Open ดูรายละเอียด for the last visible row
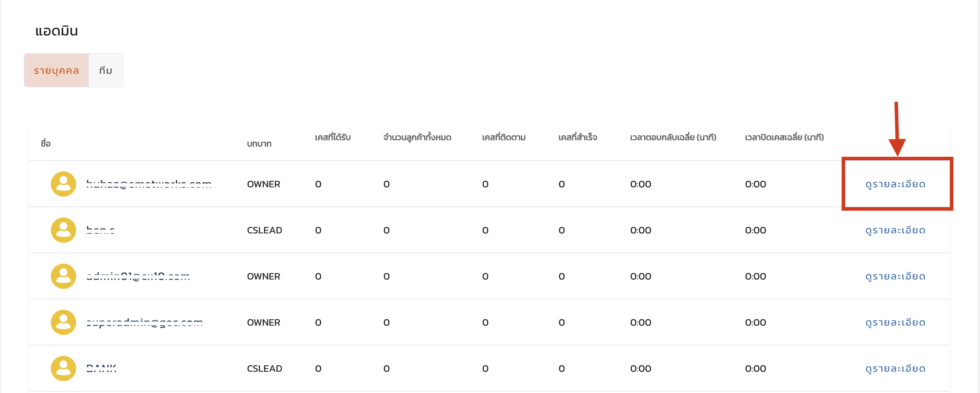 click(895, 368)
